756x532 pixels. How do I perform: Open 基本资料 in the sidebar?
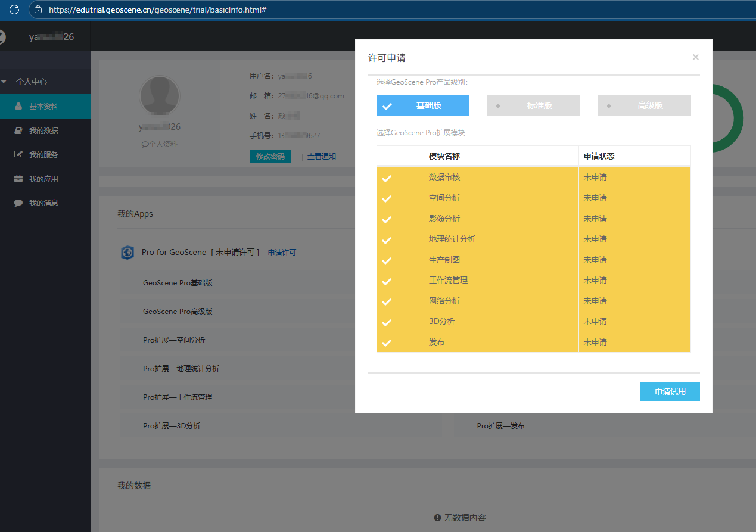[x=45, y=106]
